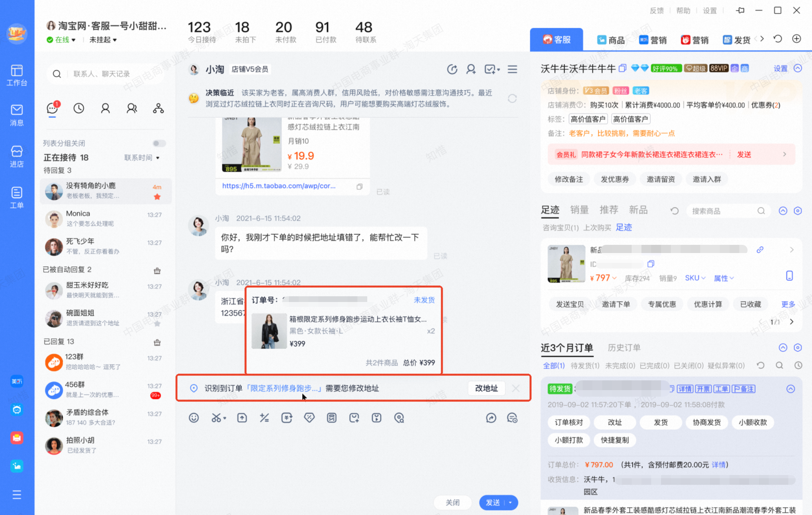Click refresh icon beside AI suggestion text

[x=512, y=98]
